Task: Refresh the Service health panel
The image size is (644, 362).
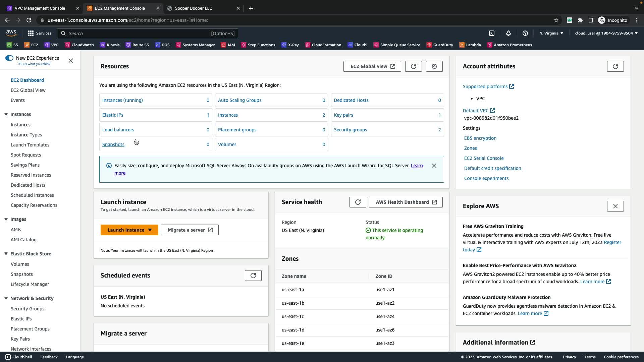Action: tap(358, 202)
